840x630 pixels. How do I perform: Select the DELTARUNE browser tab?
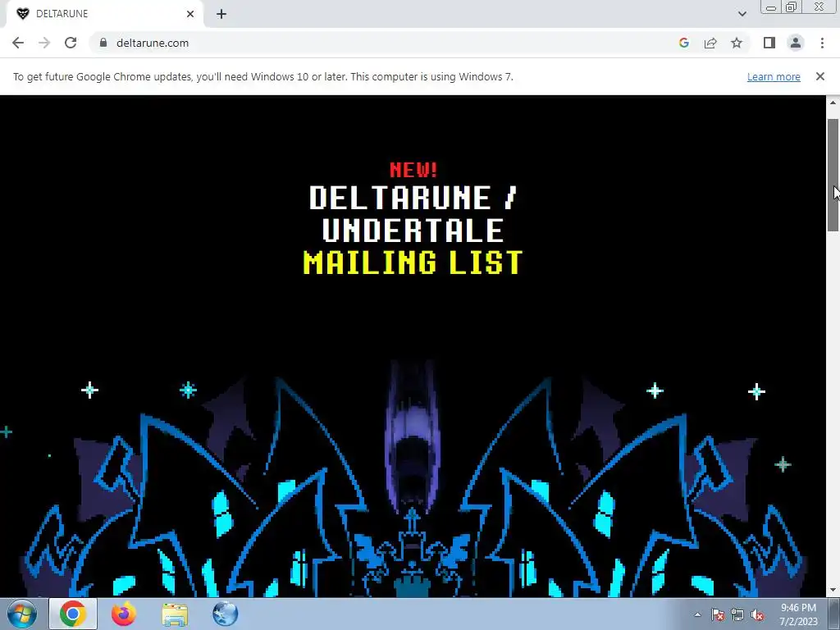104,14
